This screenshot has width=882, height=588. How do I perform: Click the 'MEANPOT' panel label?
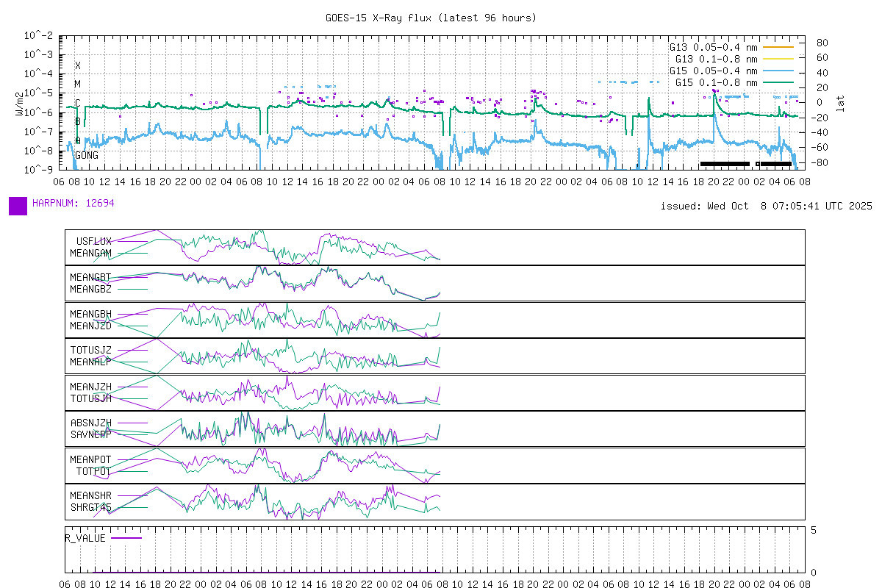click(x=91, y=459)
